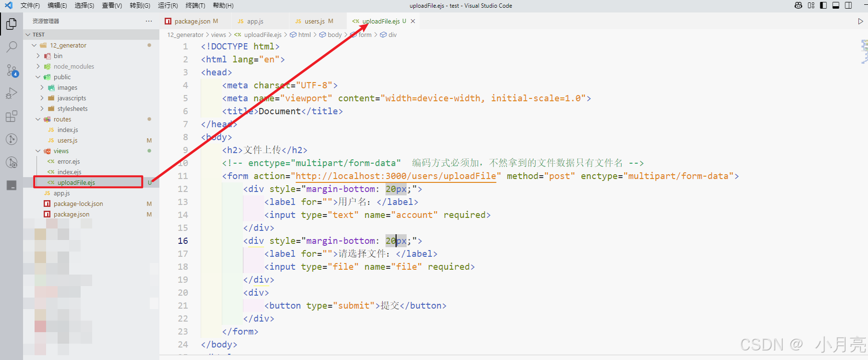The height and width of the screenshot is (360, 868).
Task: Open the Customize Layout icon
Action: tap(811, 5)
